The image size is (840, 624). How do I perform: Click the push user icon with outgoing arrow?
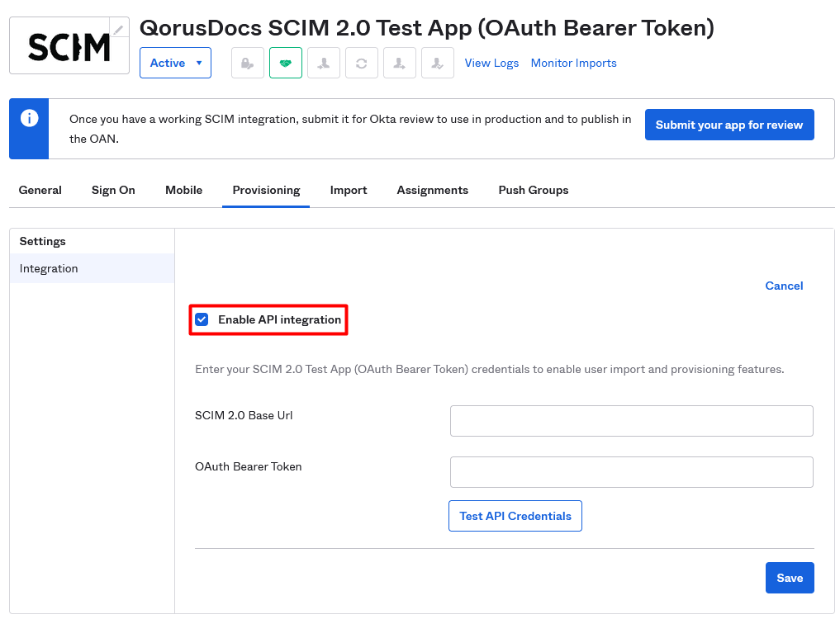[x=400, y=64]
